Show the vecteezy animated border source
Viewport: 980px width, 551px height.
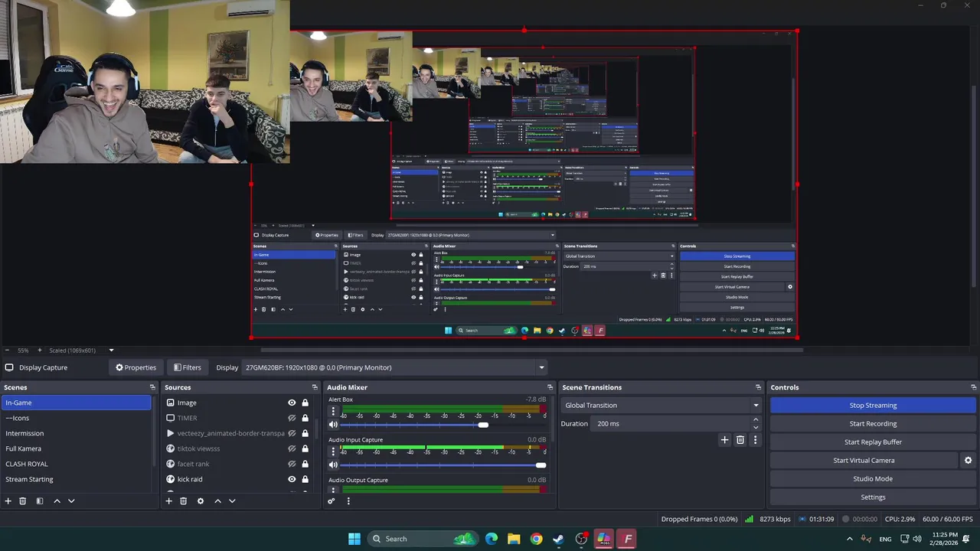click(292, 433)
